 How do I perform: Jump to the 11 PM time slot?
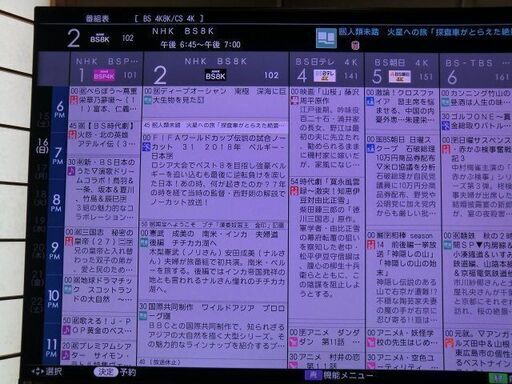click(x=51, y=347)
